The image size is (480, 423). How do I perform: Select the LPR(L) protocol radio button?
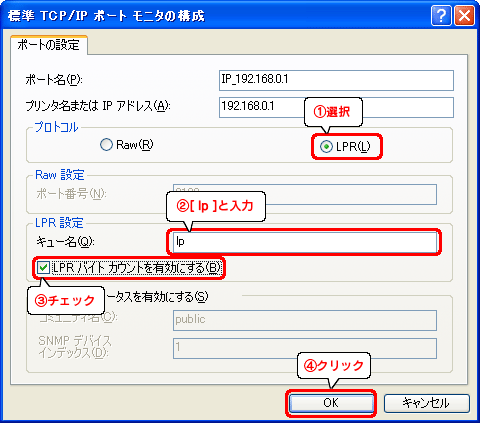[x=345, y=147]
